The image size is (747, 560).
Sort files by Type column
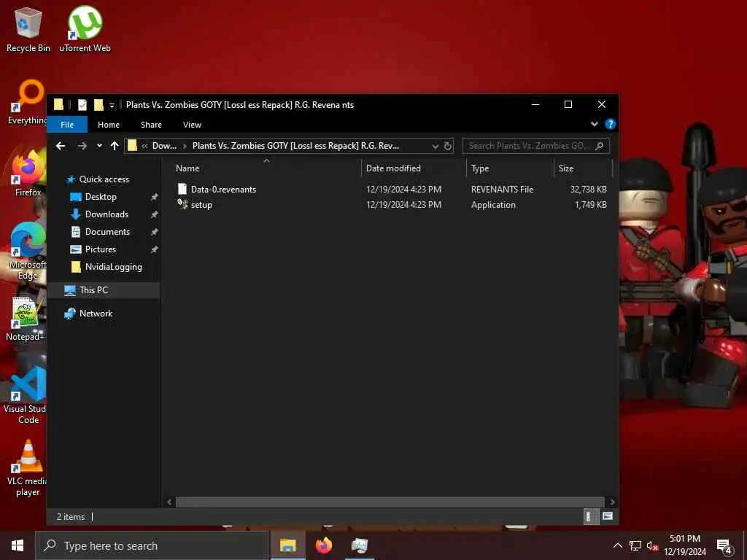[x=480, y=168]
